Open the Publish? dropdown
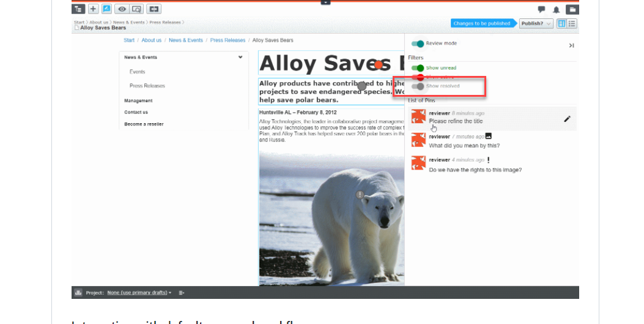Viewport: 644px width, 324px height. click(536, 23)
